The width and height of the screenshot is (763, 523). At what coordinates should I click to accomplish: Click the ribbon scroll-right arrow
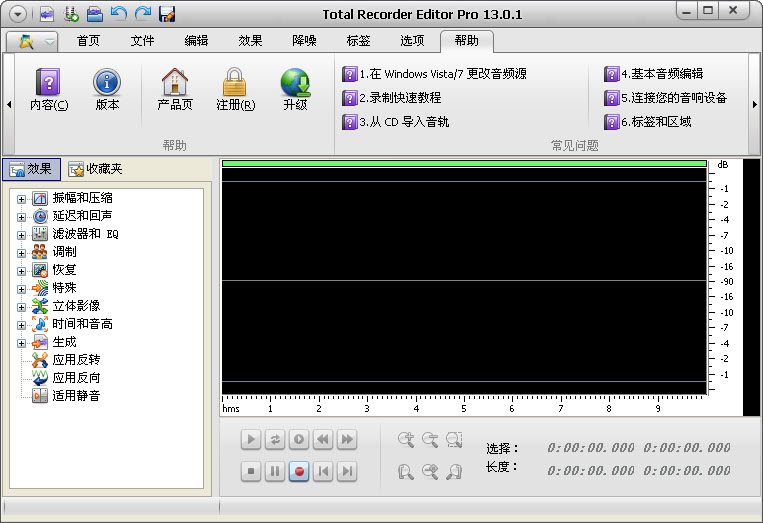coord(755,104)
